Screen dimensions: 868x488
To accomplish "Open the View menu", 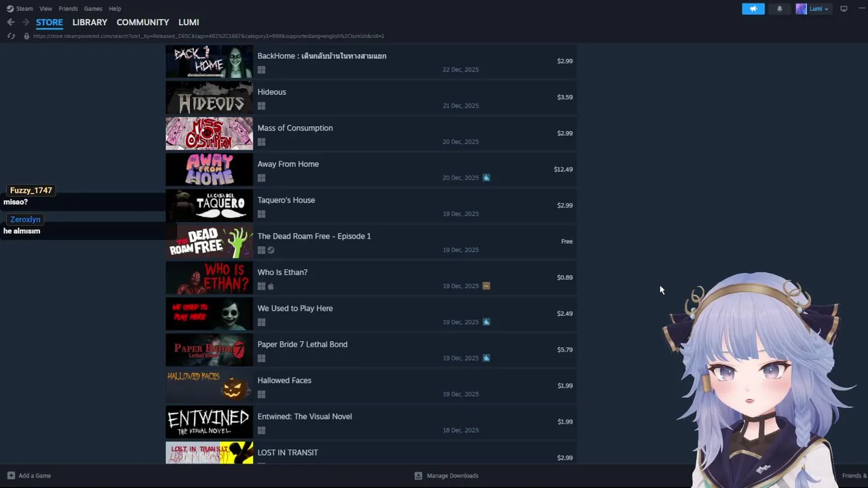I will (45, 9).
